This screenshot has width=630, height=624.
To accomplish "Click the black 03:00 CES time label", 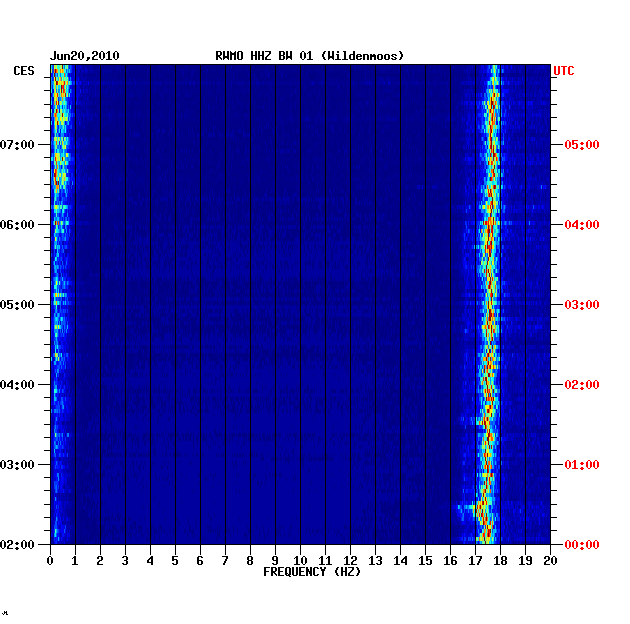I will click(17, 464).
